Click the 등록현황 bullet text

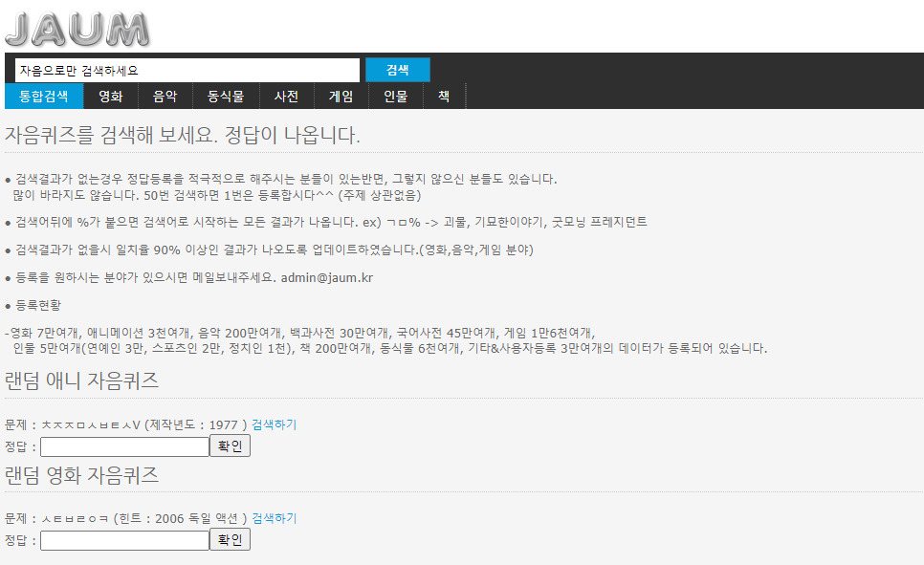pyautogui.click(x=38, y=305)
